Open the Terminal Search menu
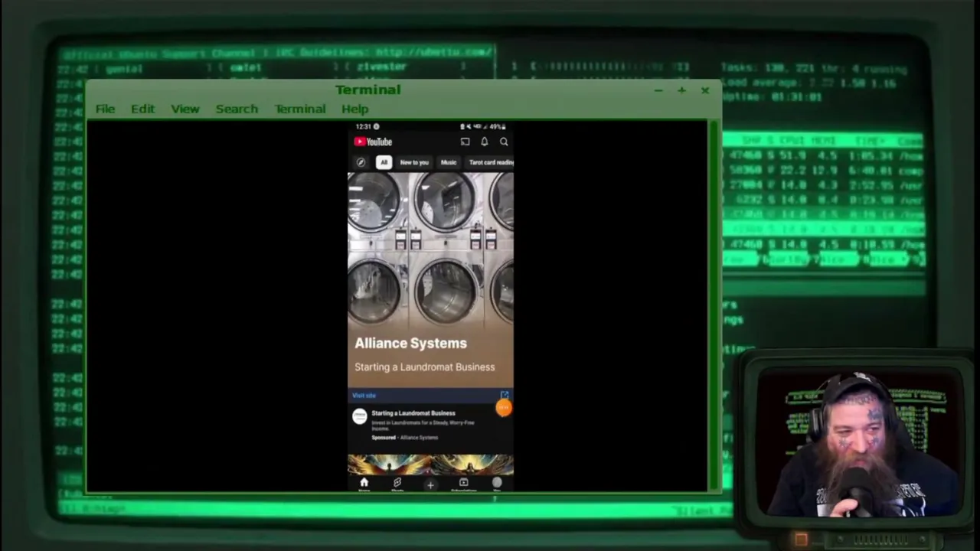The image size is (980, 551). 237,109
